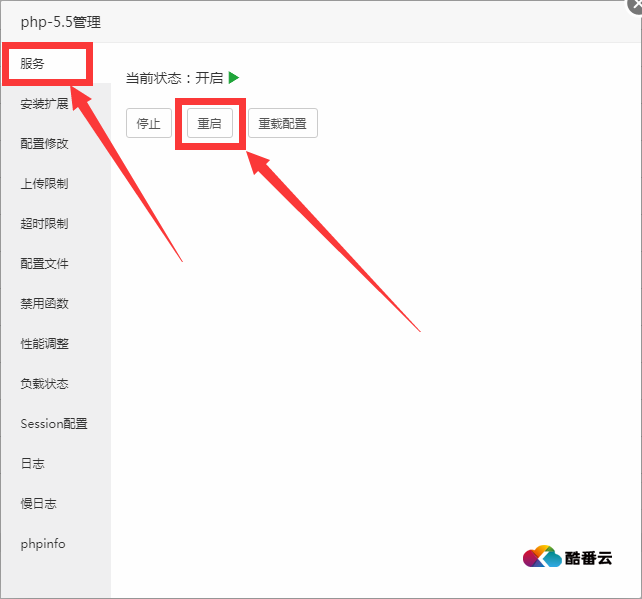Image resolution: width=642 pixels, height=599 pixels.
Task: Click the 酷番云 cloud logo icon
Action: 542,558
